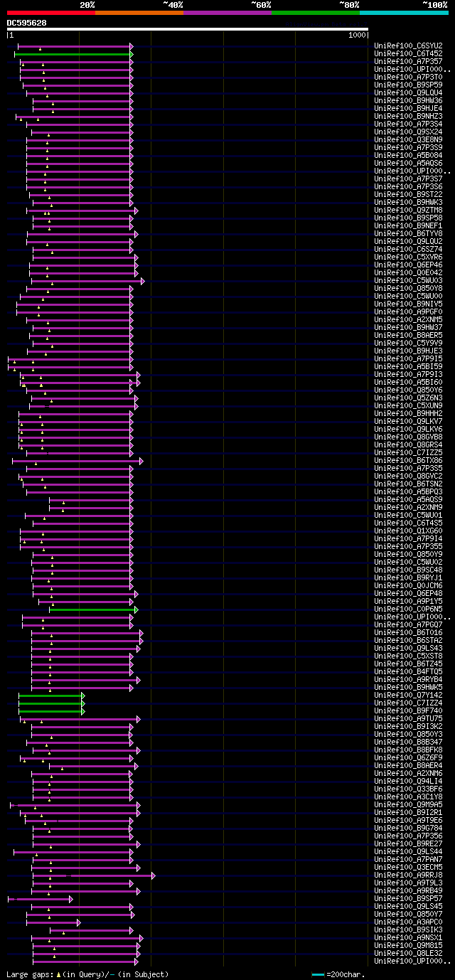
Task: Select hit label UniRef100_Q9LKV7
Action: (408, 421)
